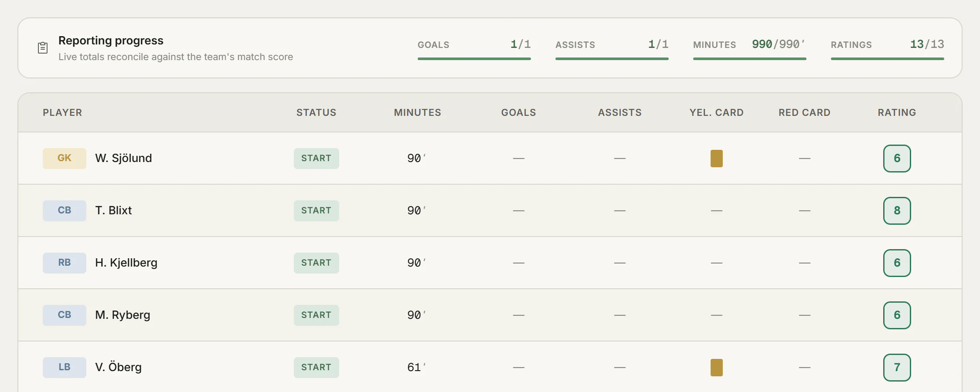Edit M. Ryberg's minutes value 90'

click(x=417, y=315)
